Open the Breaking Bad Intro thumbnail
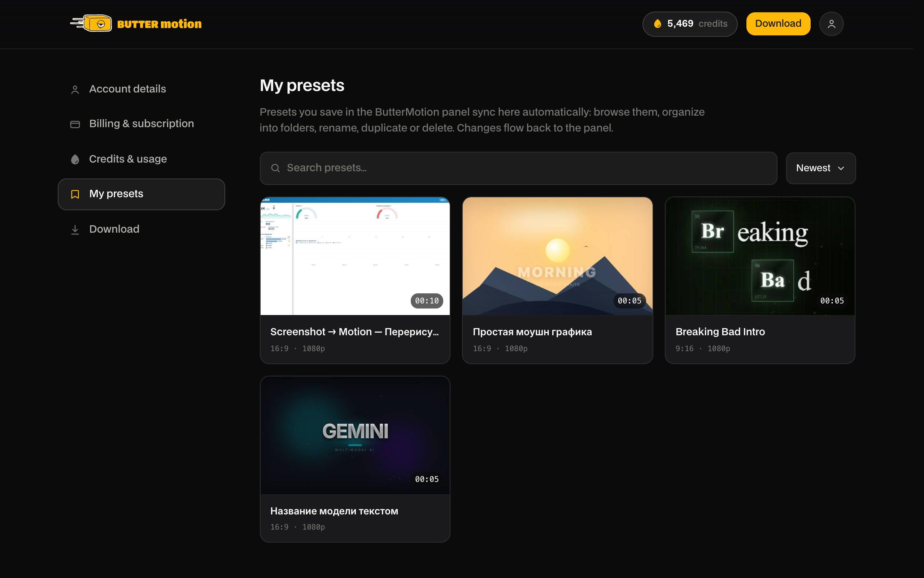Image resolution: width=924 pixels, height=578 pixels. tap(760, 256)
